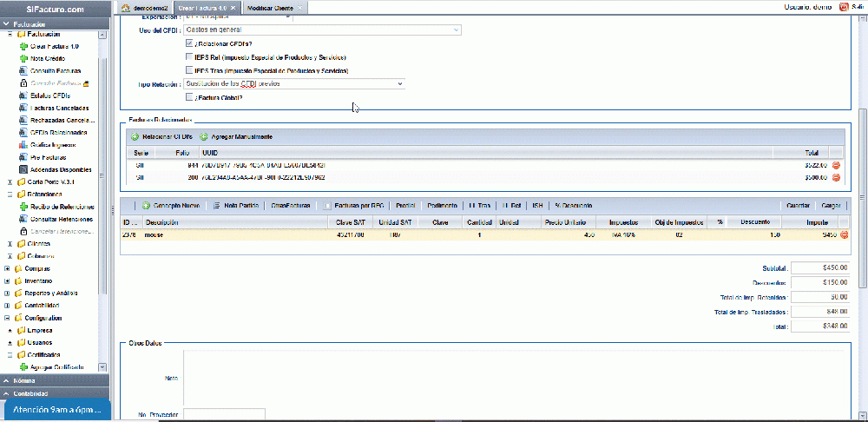Switch to the Modificar Cliente tab

click(269, 8)
